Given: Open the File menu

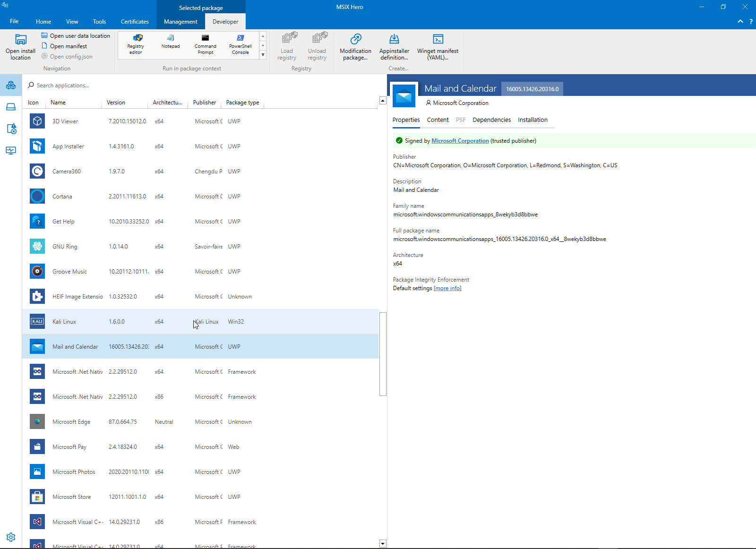Looking at the screenshot, I should coord(14,21).
